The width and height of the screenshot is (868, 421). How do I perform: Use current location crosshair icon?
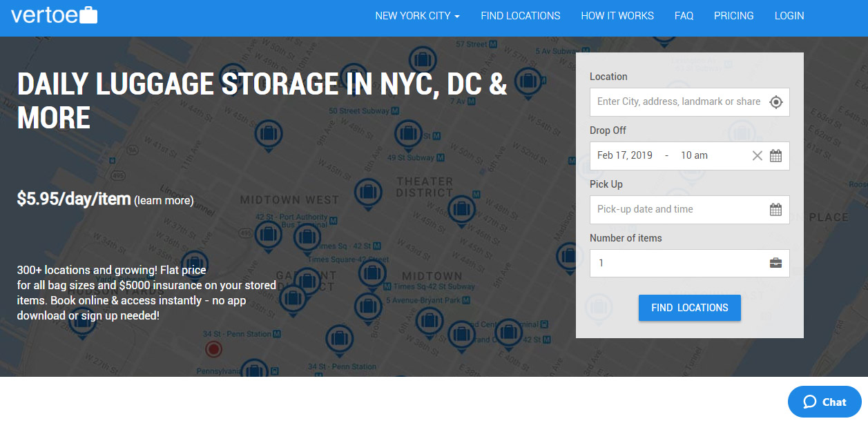click(775, 102)
